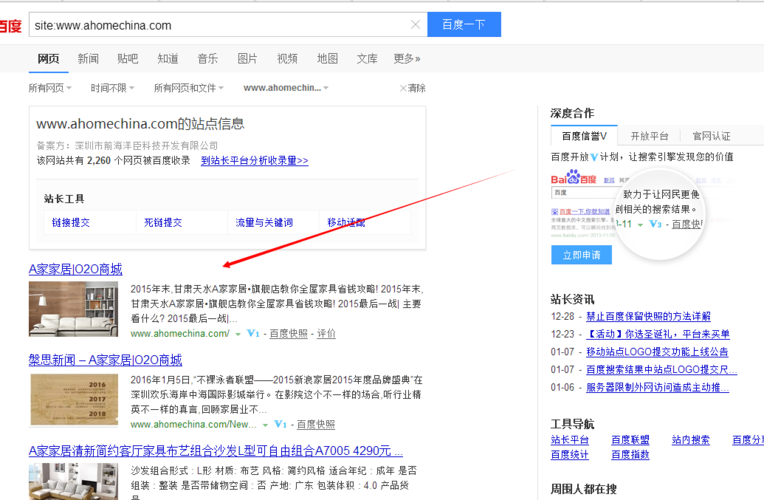Open 百度快照 for www.ahomechina.com/ result
The width and height of the screenshot is (764, 500).
[x=288, y=333]
